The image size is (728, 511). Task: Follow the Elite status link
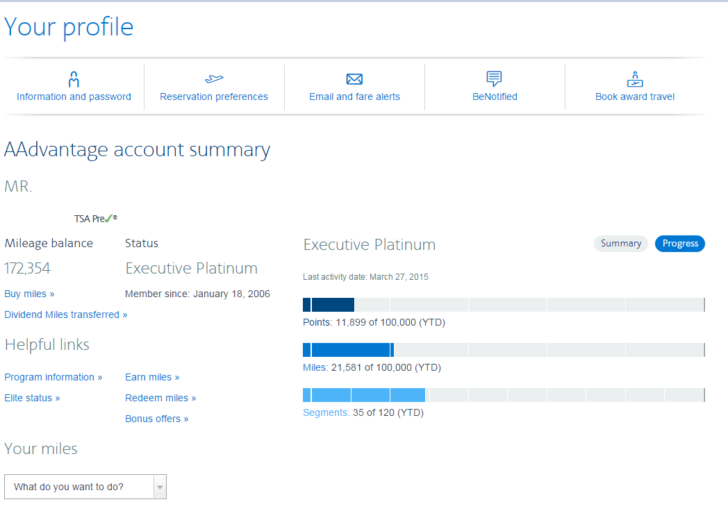coord(32,398)
